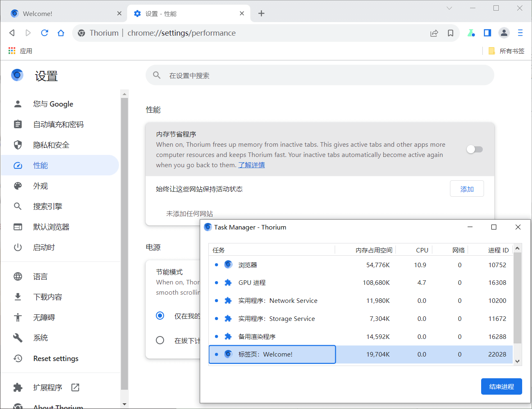Select the second energy saver radio option
Image resolution: width=532 pixels, height=409 pixels.
click(160, 340)
